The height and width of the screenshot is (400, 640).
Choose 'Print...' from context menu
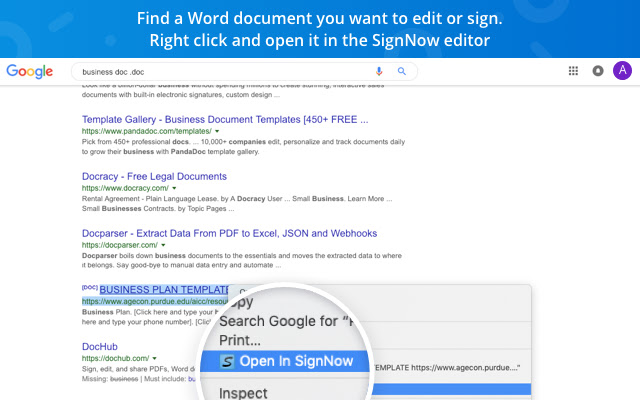(x=240, y=340)
